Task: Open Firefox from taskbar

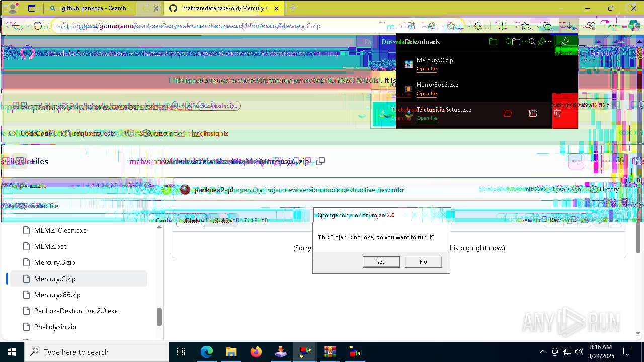Action: click(256, 352)
